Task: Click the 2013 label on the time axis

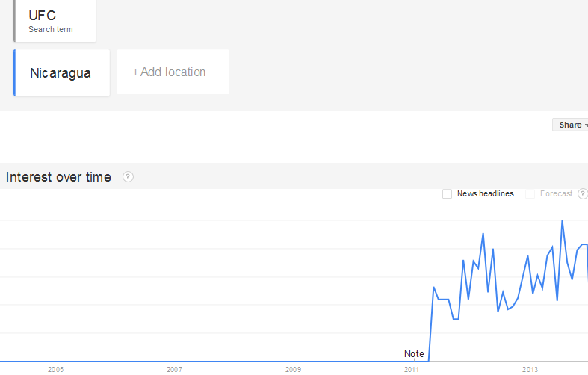Action: pos(530,369)
